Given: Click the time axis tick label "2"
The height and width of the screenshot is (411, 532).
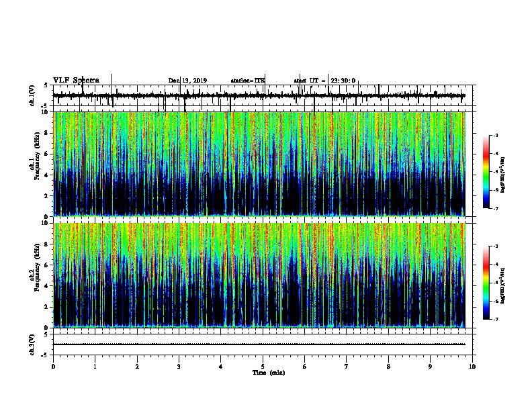Looking at the screenshot, I should click(x=137, y=367).
